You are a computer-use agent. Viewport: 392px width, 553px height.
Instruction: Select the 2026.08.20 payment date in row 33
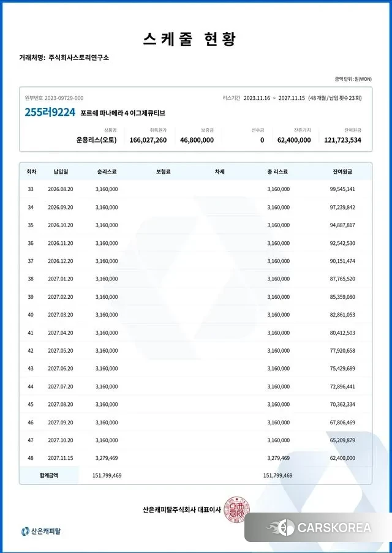(61, 189)
